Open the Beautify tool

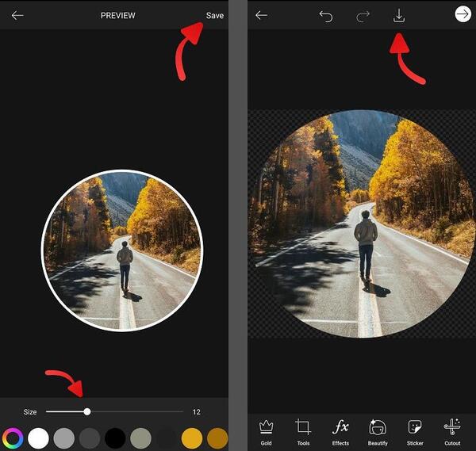pos(378,433)
